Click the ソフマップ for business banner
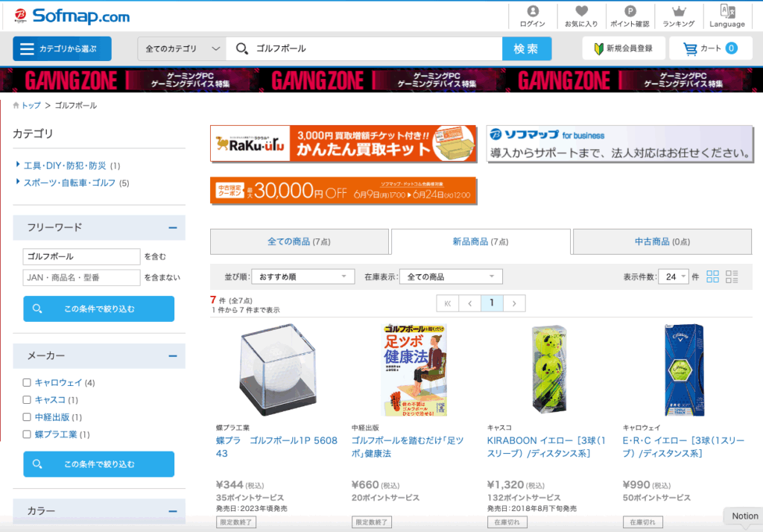Image resolution: width=763 pixels, height=532 pixels. (619, 144)
